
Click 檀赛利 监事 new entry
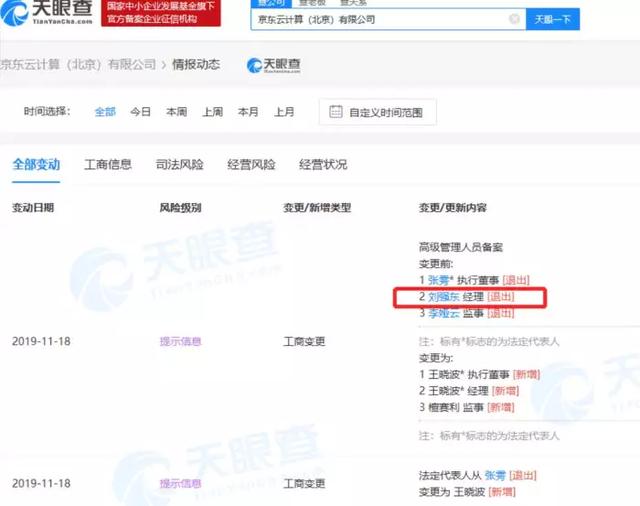tap(467, 407)
